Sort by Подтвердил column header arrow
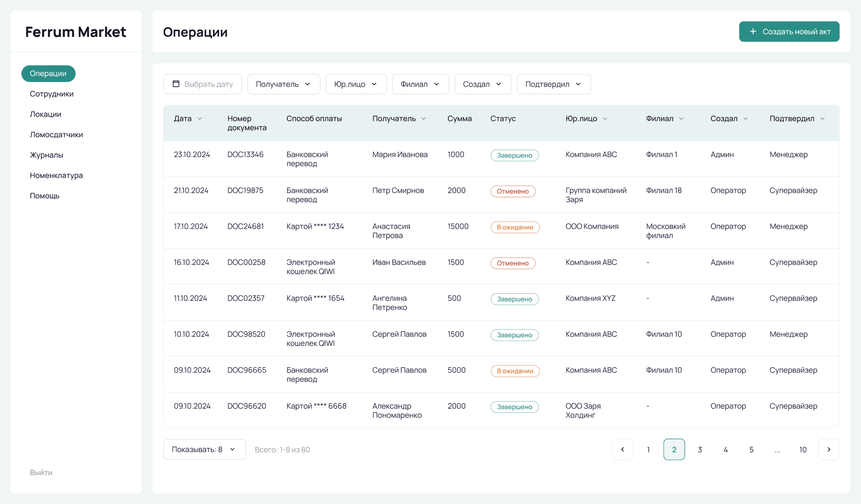861x504 pixels. click(x=822, y=119)
